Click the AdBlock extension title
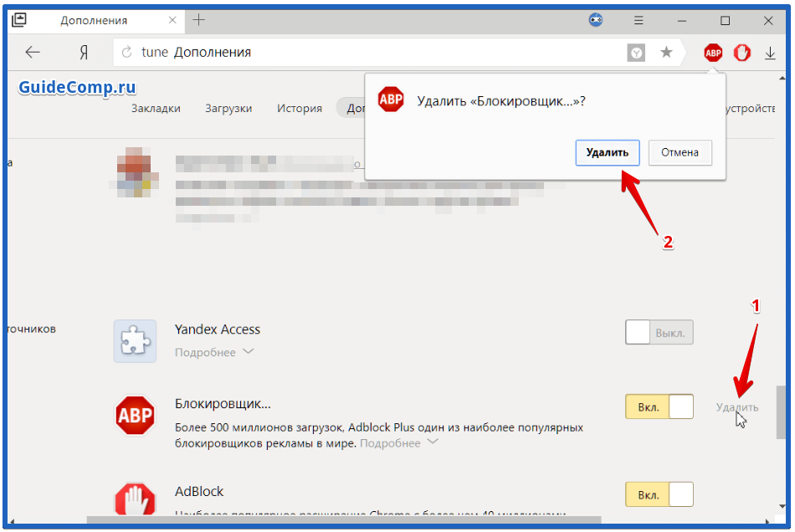 (x=199, y=492)
